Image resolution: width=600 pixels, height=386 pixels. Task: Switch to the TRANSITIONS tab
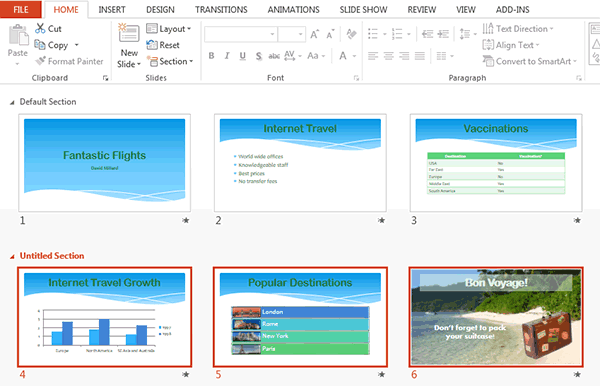pos(221,10)
